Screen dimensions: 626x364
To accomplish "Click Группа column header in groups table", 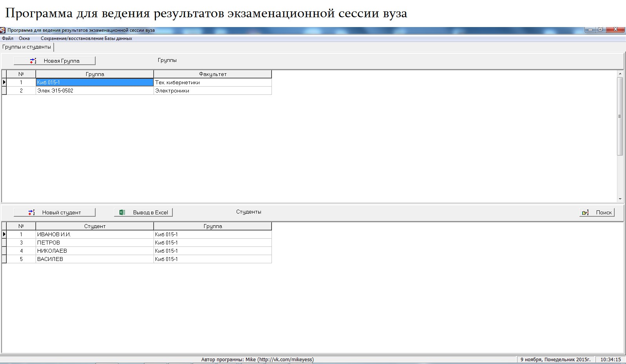I will click(94, 74).
